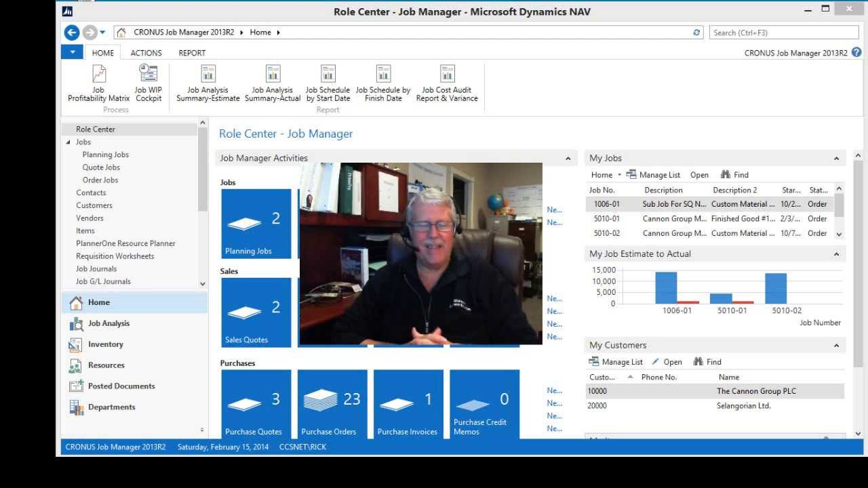This screenshot has width=868, height=488.
Task: Collapse Job Manager Activities section
Action: (x=568, y=159)
